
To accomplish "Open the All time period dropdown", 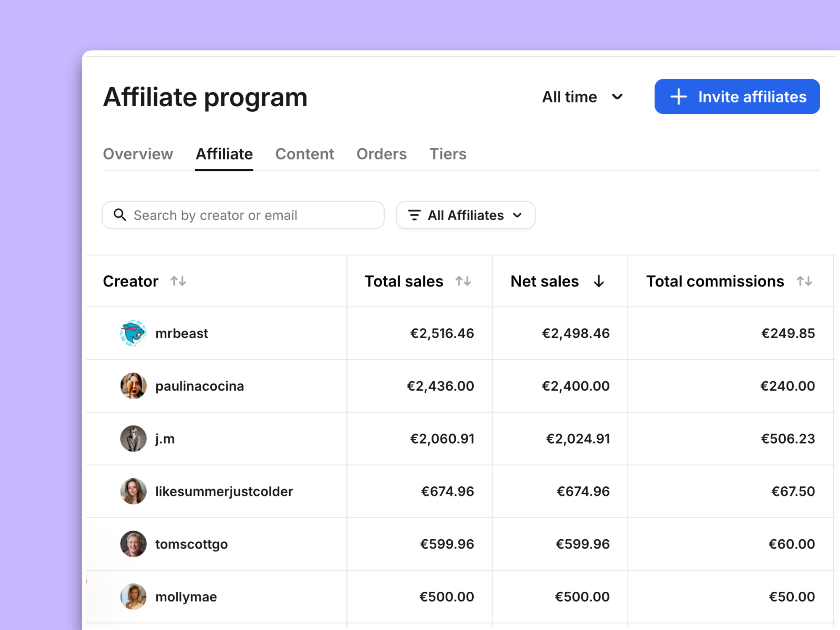I will coord(582,97).
